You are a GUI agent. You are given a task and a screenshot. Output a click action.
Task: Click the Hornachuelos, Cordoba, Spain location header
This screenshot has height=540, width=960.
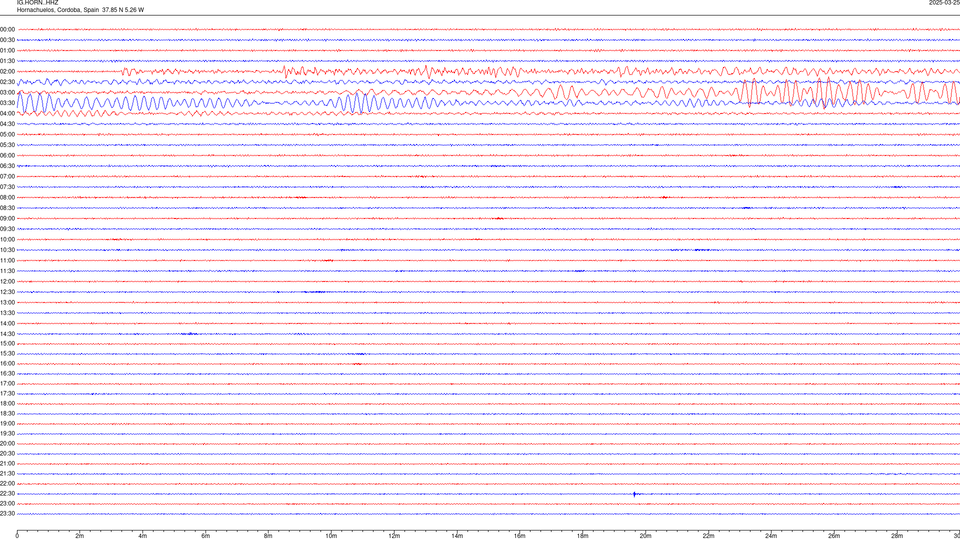coord(80,10)
